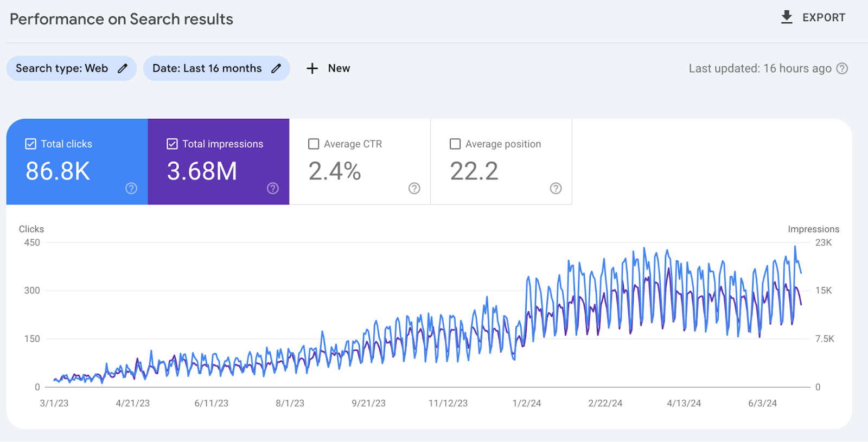The image size is (868, 442).
Task: Edit the Search type: Web filter
Action: pos(72,68)
